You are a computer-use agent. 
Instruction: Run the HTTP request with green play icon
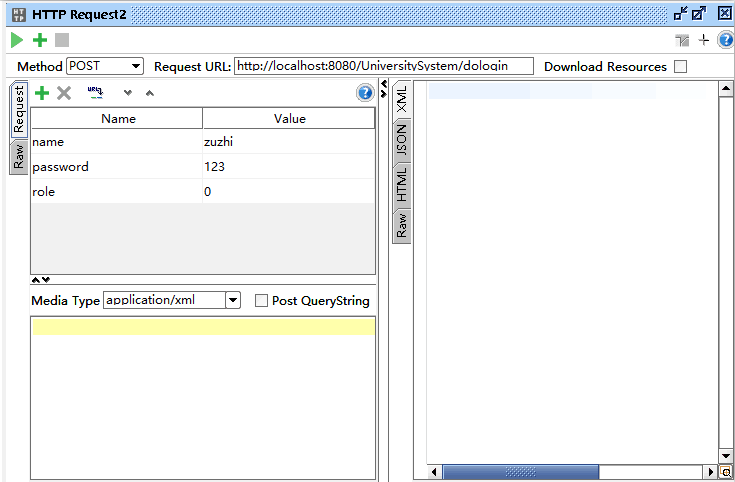click(x=17, y=40)
